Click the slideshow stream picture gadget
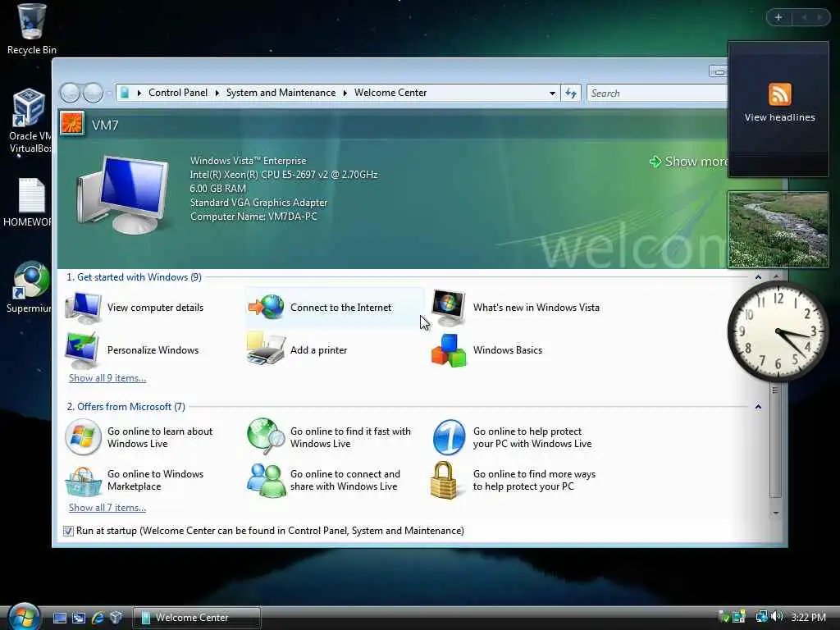The image size is (840, 630). point(778,230)
